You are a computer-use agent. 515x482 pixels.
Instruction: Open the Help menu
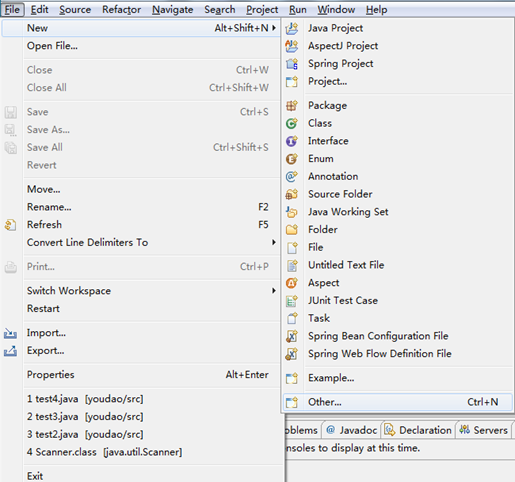pyautogui.click(x=377, y=9)
